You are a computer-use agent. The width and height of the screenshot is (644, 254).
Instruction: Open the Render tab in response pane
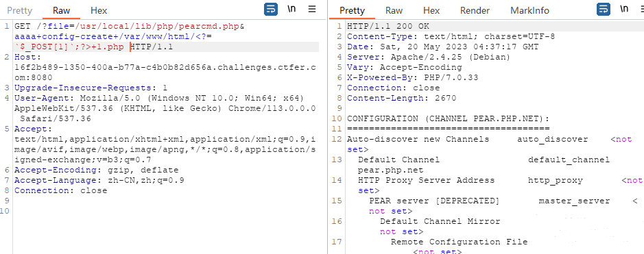pyautogui.click(x=475, y=10)
